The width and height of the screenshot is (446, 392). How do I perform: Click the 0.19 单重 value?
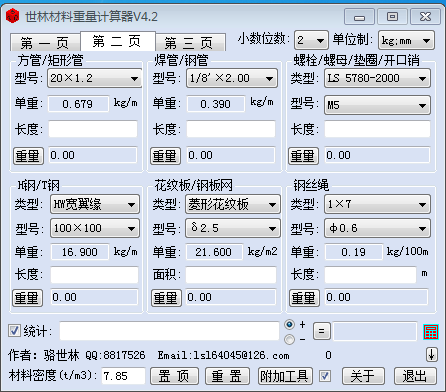(x=354, y=252)
